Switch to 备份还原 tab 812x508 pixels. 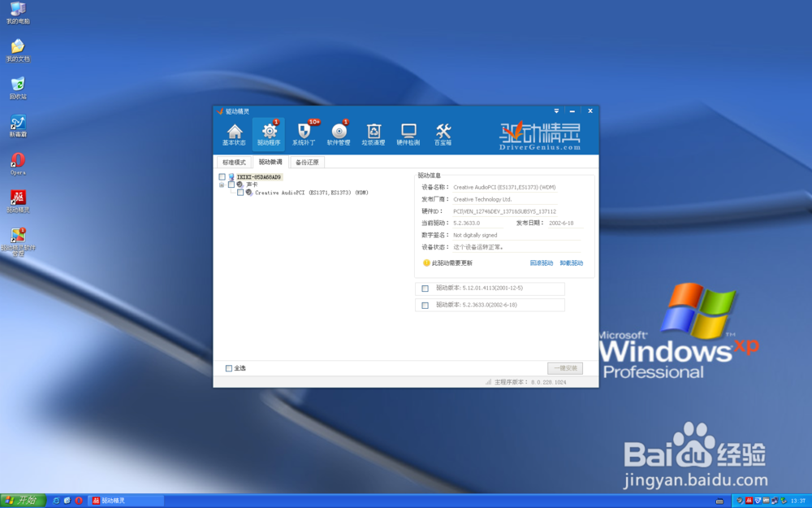307,163
